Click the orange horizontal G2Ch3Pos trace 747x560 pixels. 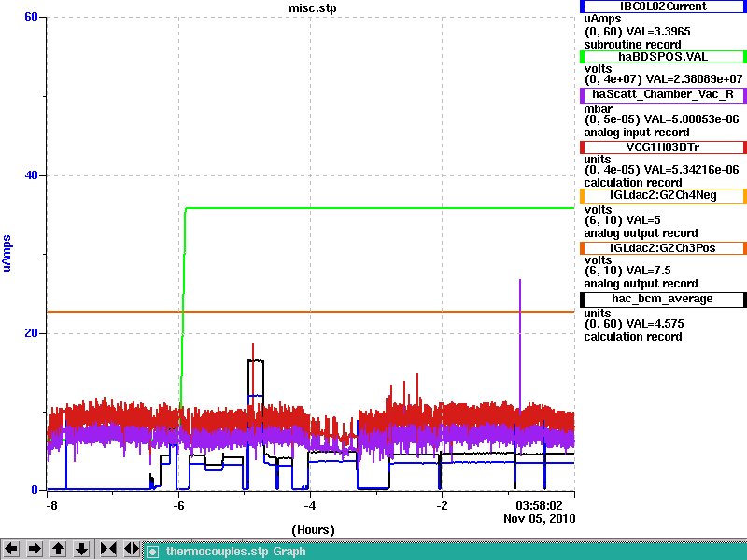click(x=311, y=312)
